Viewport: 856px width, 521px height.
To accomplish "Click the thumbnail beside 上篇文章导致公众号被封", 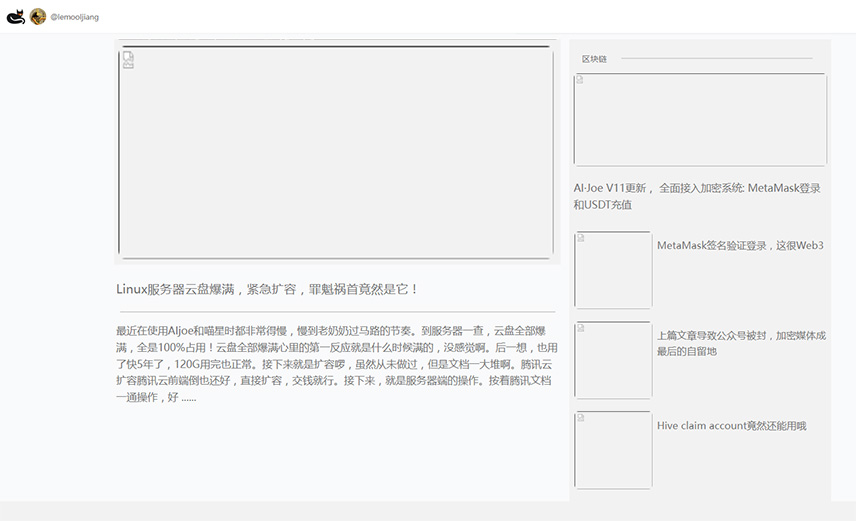I will [x=613, y=360].
